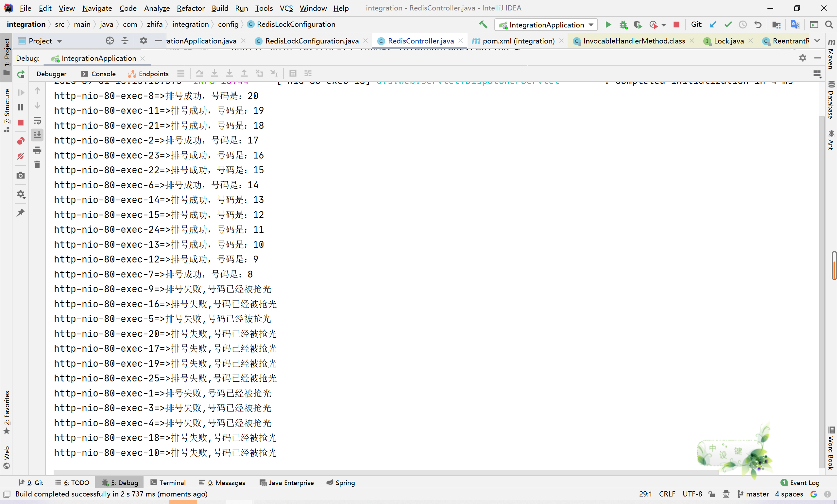This screenshot has width=837, height=504.
Task: Click the thread dump camera icon
Action: (x=21, y=175)
